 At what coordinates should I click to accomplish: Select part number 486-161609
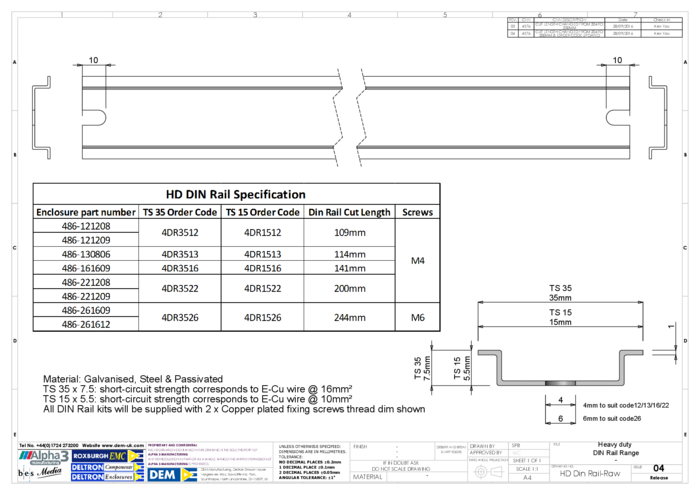click(86, 268)
